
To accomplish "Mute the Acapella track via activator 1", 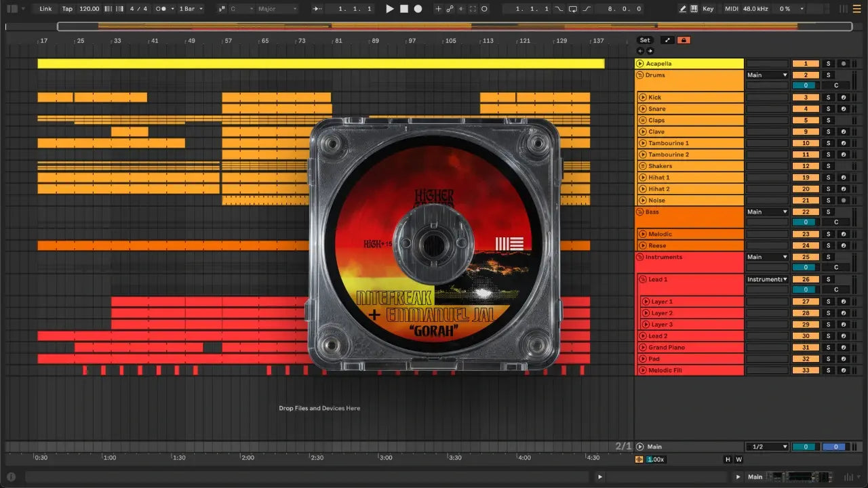I will [806, 64].
